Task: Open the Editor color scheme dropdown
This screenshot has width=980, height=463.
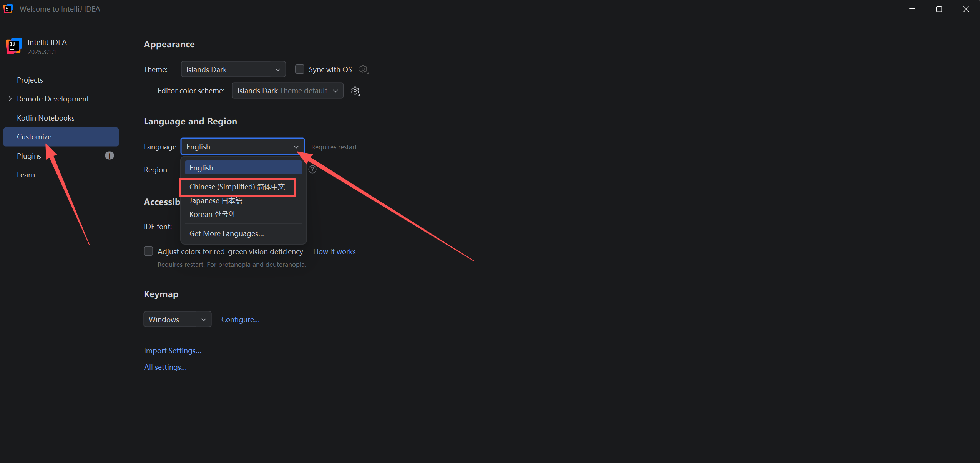Action: coord(287,91)
